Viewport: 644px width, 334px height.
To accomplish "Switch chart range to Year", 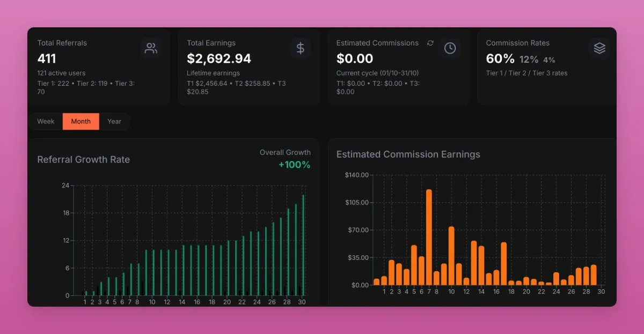I will [114, 121].
